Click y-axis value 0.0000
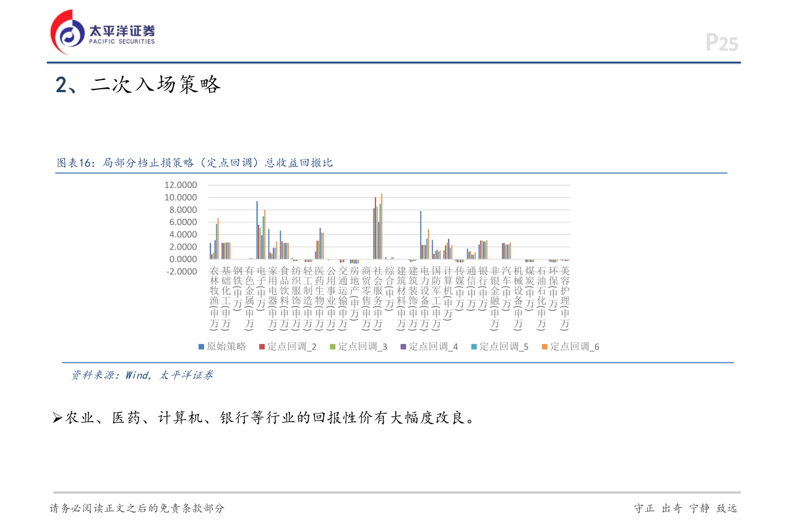794x532 pixels. click(183, 259)
